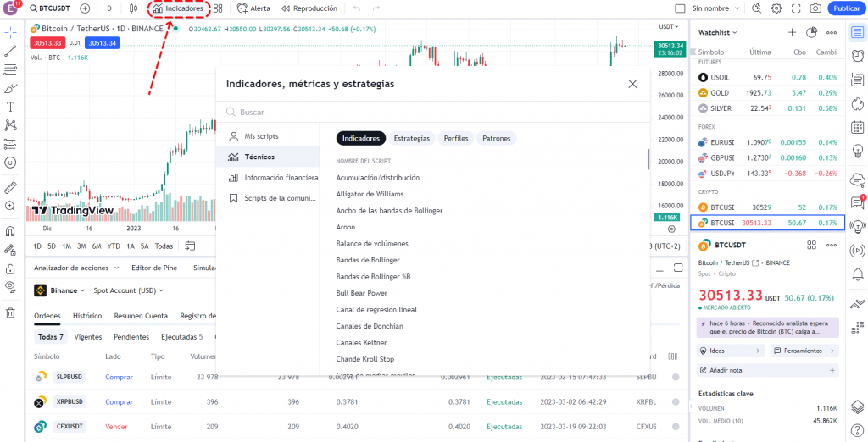The width and height of the screenshot is (868, 442).
Task: Select the trend line drawing tool
Action: 10,52
